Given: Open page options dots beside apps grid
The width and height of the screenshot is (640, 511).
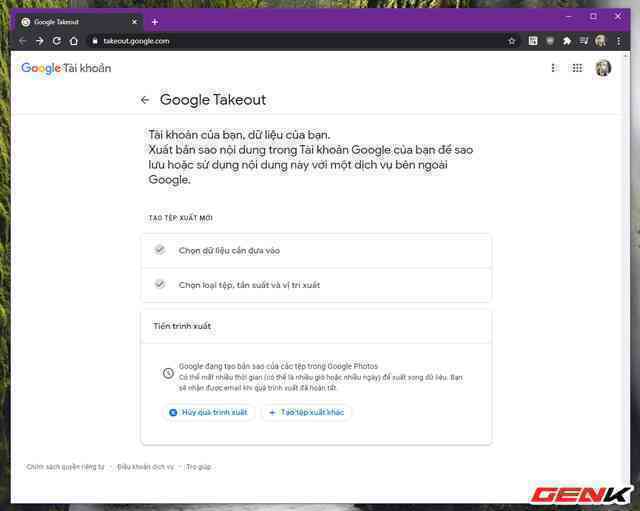Looking at the screenshot, I should 555,68.
